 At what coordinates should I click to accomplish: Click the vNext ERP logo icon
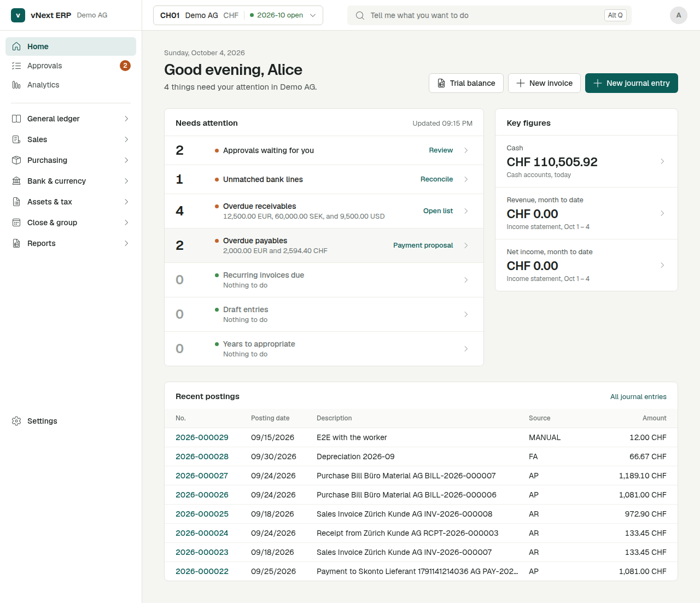tap(18, 15)
